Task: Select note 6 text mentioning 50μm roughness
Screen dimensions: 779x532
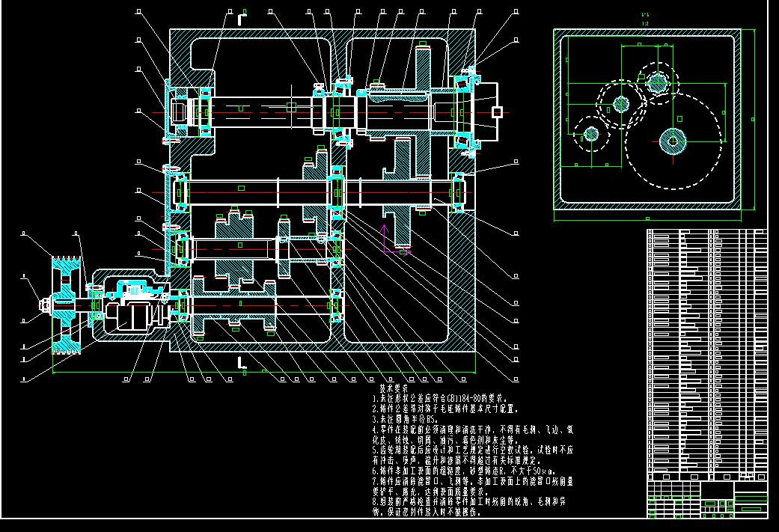Action: pyautogui.click(x=464, y=471)
